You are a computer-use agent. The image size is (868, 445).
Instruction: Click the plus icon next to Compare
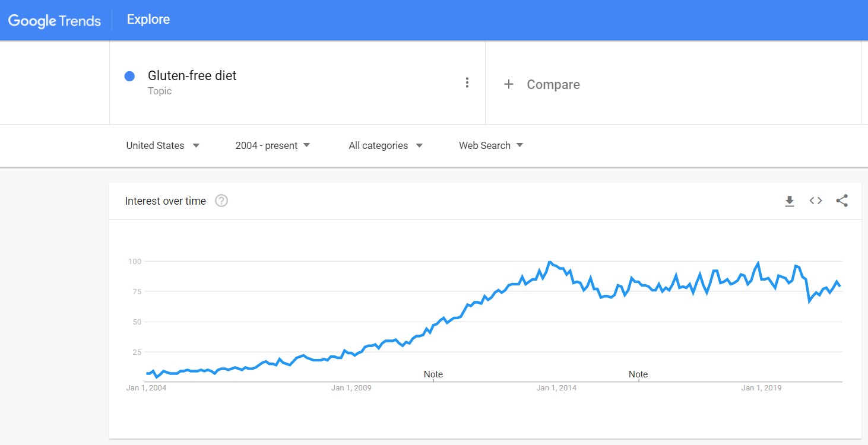[508, 84]
